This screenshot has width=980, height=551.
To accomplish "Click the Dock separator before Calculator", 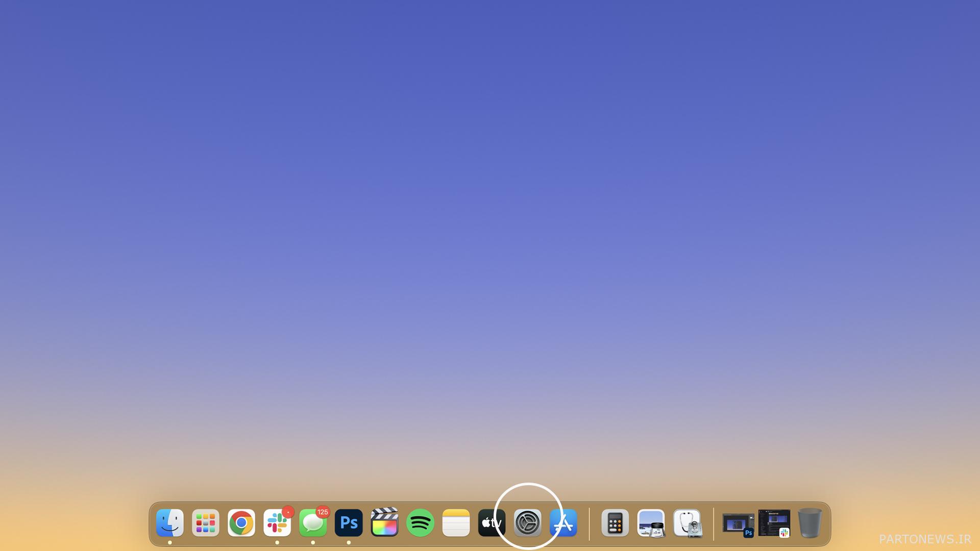I will [589, 524].
